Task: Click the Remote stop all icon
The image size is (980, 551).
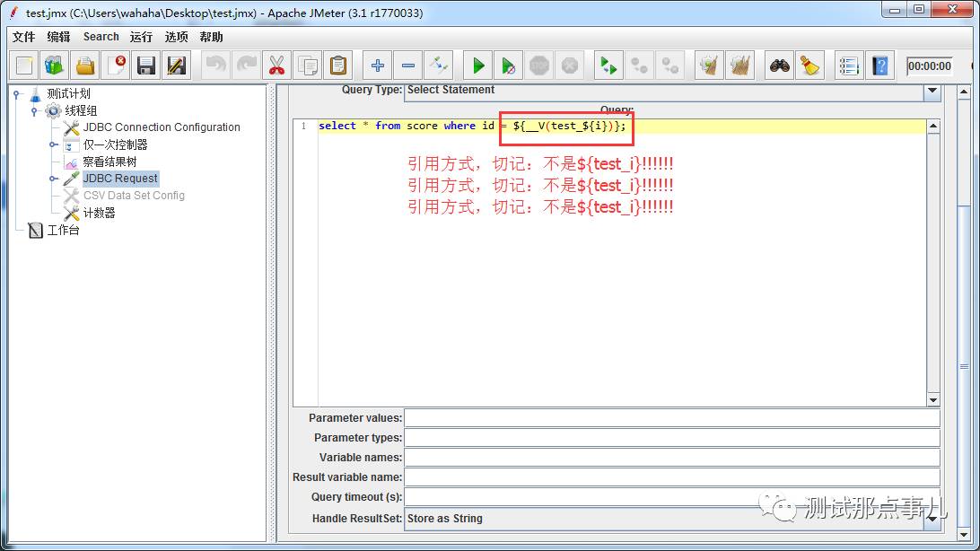Action: (639, 66)
